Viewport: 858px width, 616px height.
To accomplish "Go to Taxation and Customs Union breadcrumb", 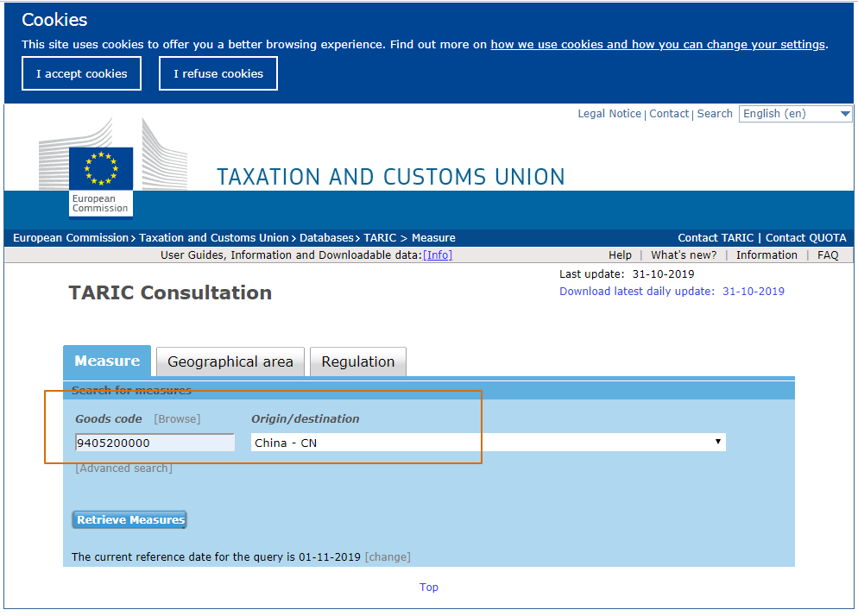I will pyautogui.click(x=213, y=238).
